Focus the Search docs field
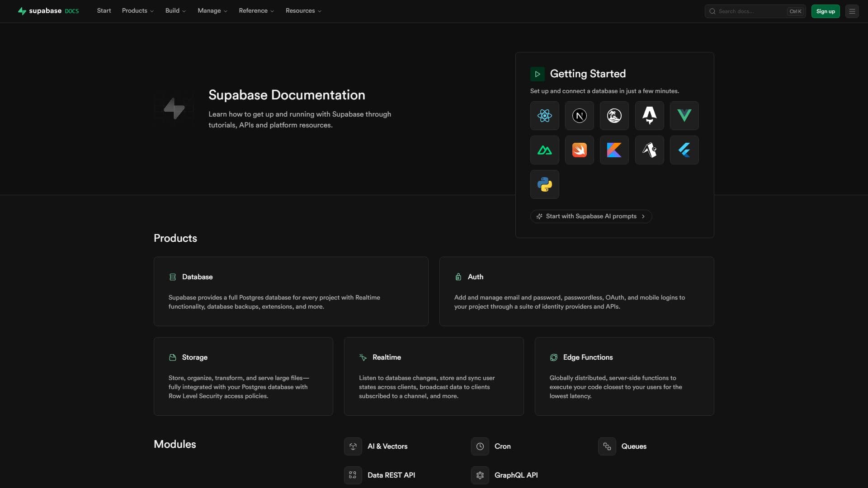This screenshot has height=488, width=868. [x=755, y=11]
